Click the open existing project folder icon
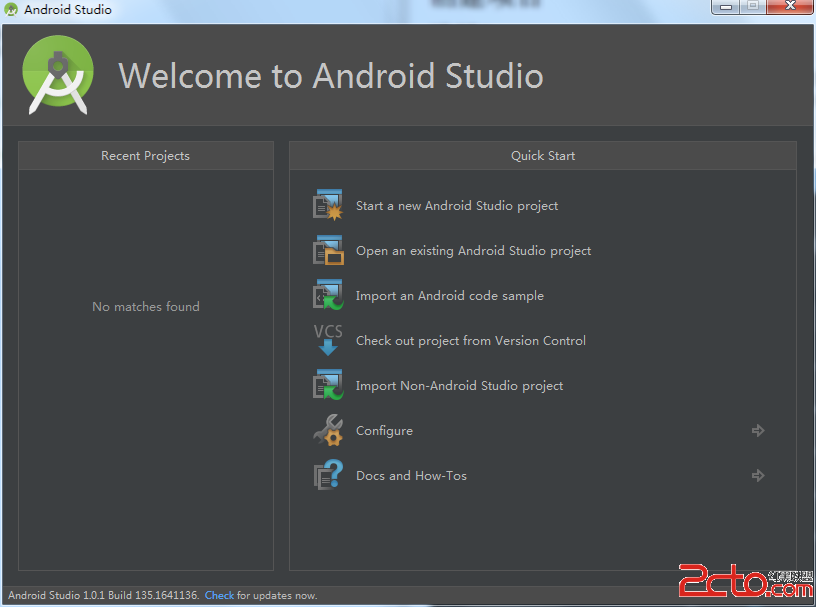 [328, 250]
